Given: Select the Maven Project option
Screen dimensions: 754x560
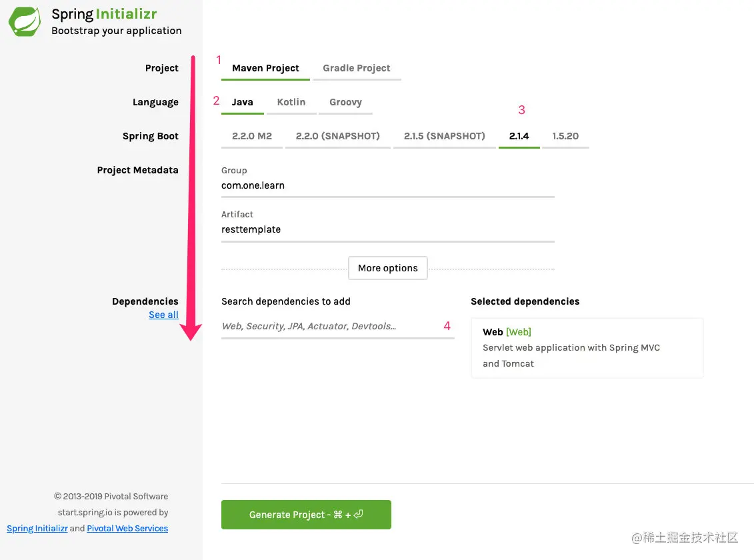Looking at the screenshot, I should [265, 68].
